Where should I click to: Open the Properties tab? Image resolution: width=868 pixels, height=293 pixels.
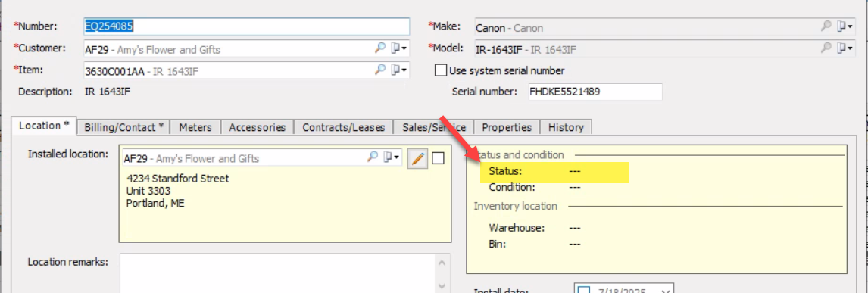507,127
